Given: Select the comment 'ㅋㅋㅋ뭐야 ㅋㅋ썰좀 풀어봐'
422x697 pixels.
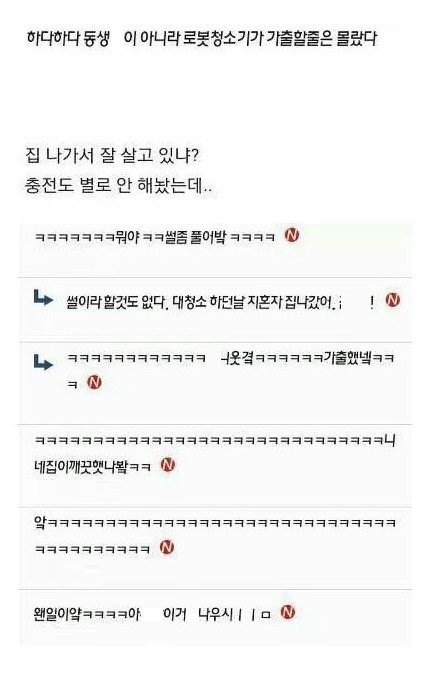Looking at the screenshot, I should coord(155,237).
